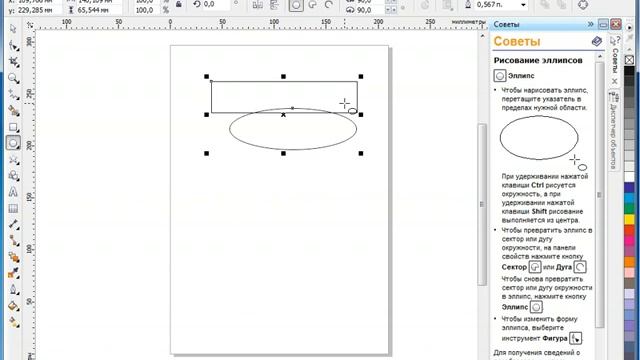Pick the red swatch in color palette
The width and height of the screenshot is (640, 360).
[x=629, y=230]
